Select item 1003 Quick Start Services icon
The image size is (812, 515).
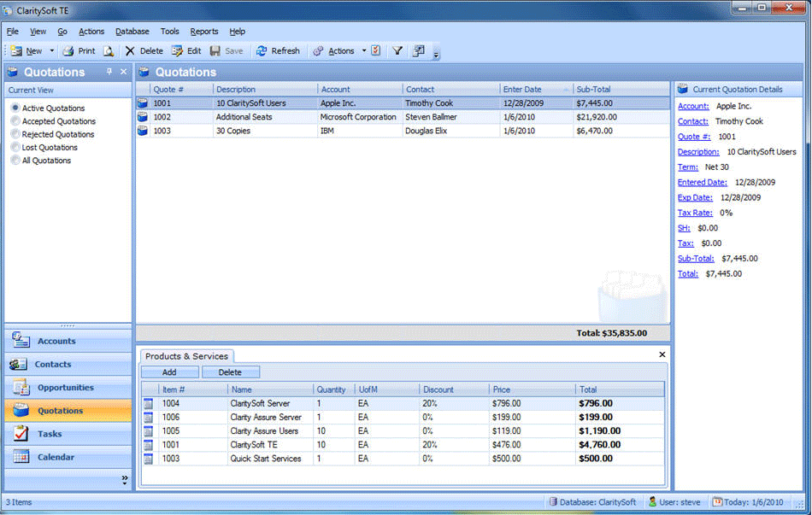(149, 459)
